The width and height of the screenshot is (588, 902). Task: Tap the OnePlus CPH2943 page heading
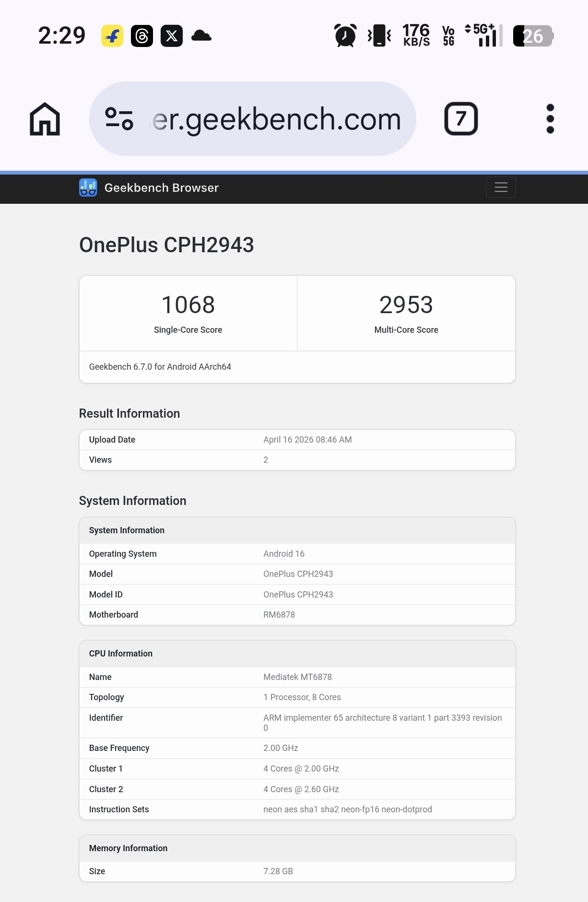(x=166, y=245)
